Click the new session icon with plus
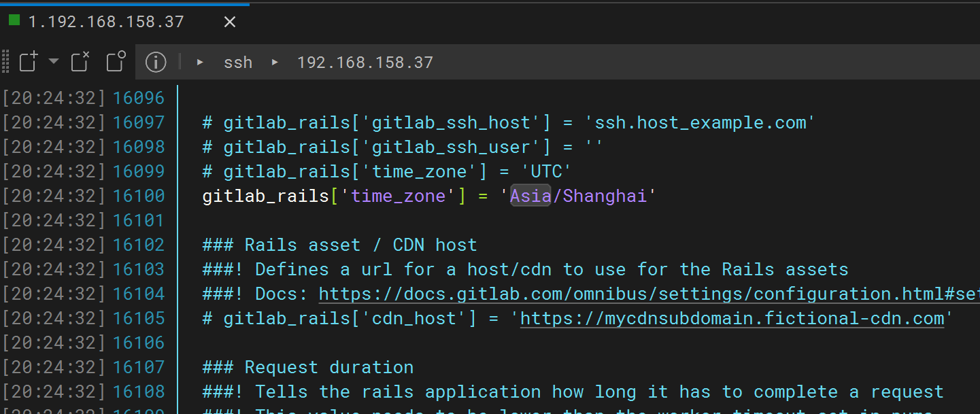 28,62
